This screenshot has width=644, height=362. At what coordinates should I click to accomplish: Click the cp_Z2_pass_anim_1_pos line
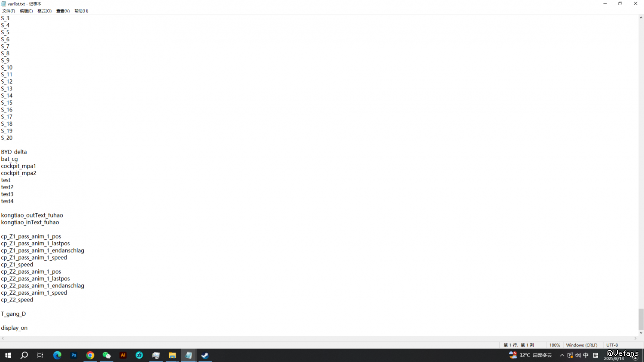(x=31, y=272)
